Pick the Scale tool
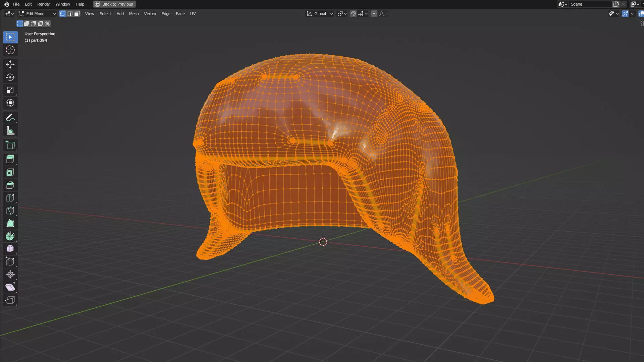The width and height of the screenshot is (644, 362). tap(10, 90)
